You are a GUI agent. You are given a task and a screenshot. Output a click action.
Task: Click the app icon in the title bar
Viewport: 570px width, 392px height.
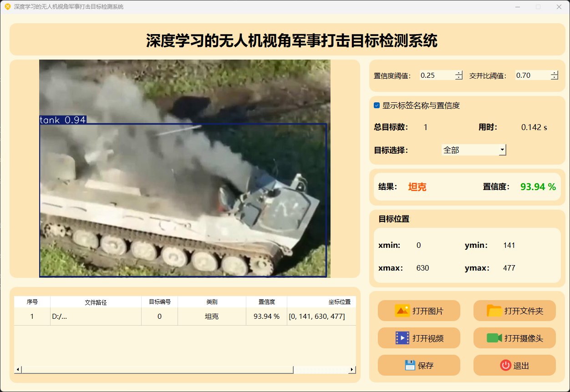(x=7, y=7)
